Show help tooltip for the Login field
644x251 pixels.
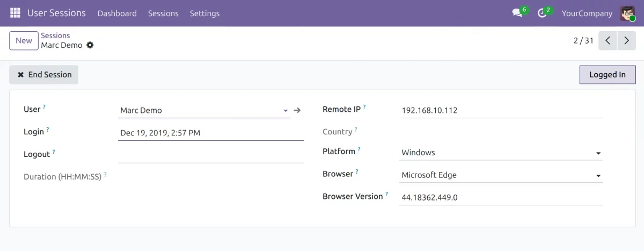pos(48,130)
